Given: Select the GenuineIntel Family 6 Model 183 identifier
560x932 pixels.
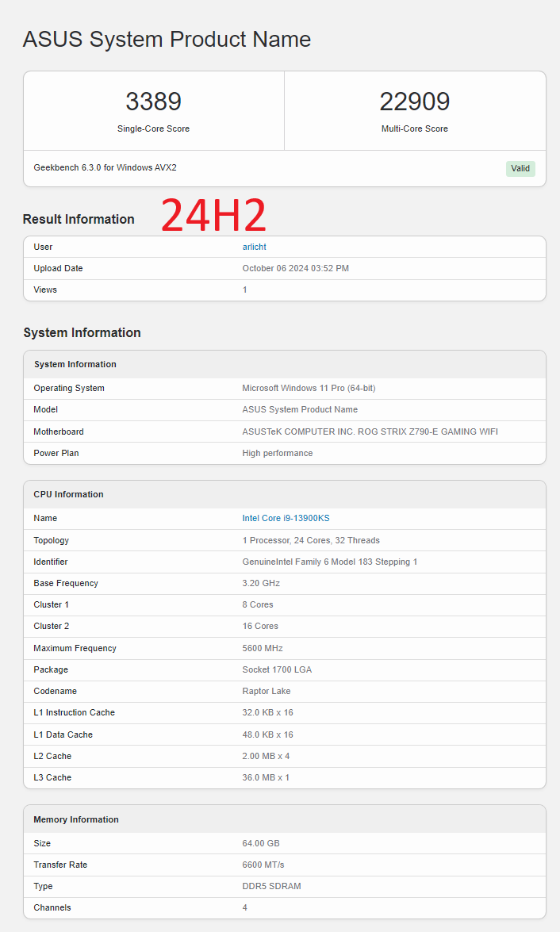Looking at the screenshot, I should tap(329, 562).
